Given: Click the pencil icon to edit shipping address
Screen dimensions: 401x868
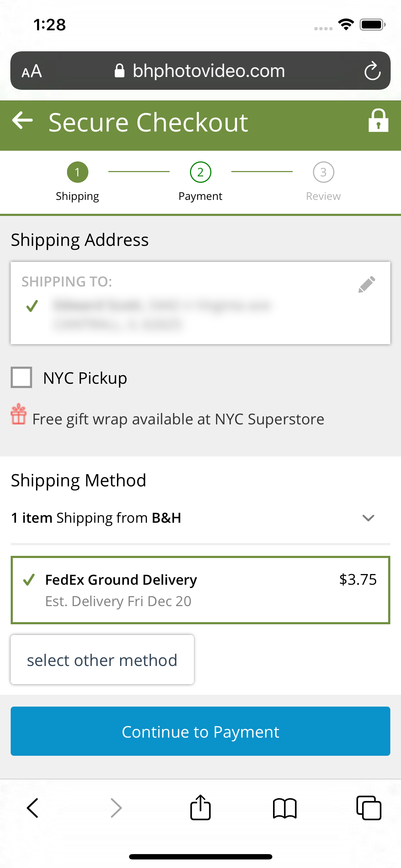Looking at the screenshot, I should 367,284.
